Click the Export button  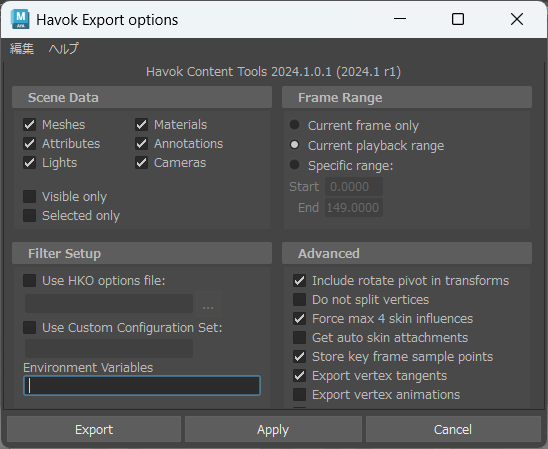94,429
